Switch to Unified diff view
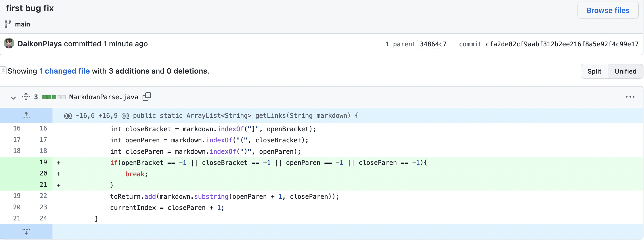 coord(625,71)
